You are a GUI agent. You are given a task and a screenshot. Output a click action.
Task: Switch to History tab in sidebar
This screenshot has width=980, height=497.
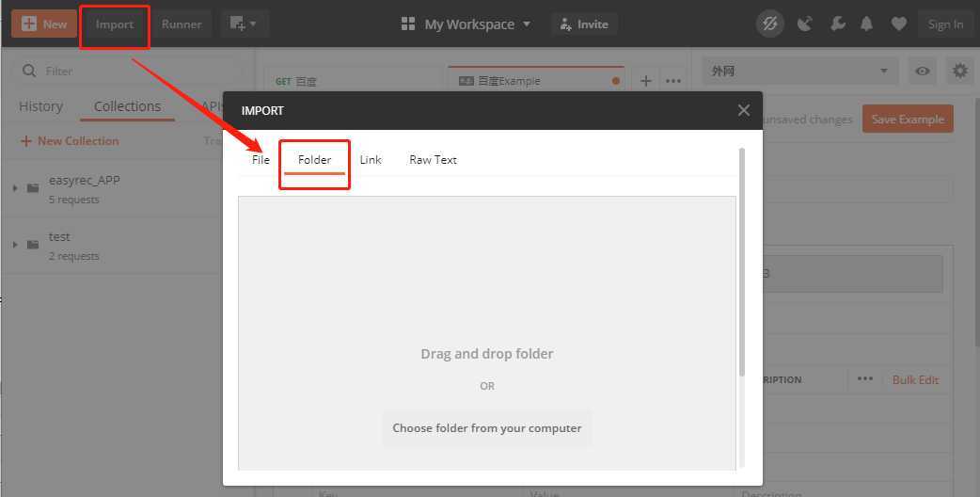pyautogui.click(x=40, y=106)
